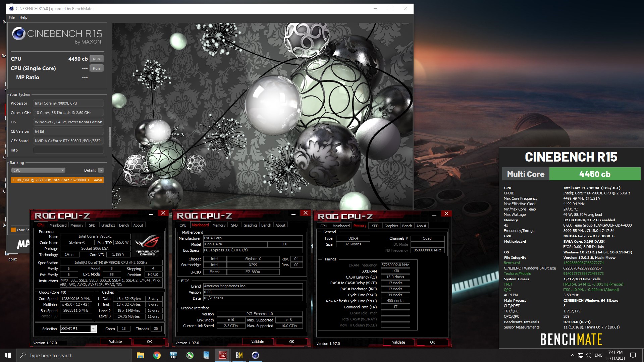Click the 4450 cb result in BenchMate
Image resolution: width=644 pixels, height=362 pixels.
pos(595,174)
